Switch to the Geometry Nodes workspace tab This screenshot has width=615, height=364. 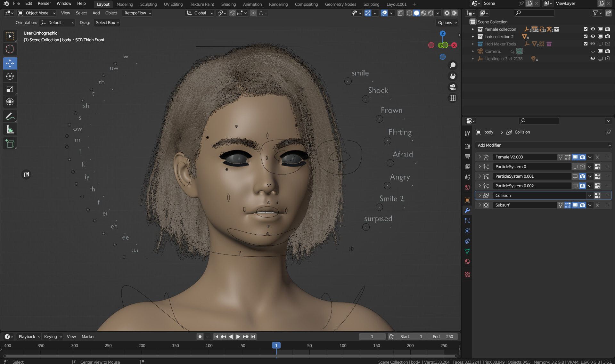coord(340,4)
